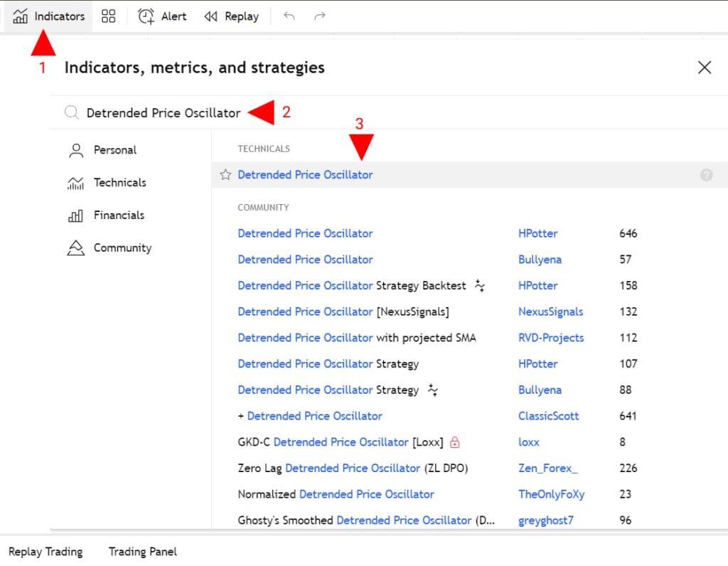Click the chart layout grid icon
728x566 pixels.
pos(108,16)
